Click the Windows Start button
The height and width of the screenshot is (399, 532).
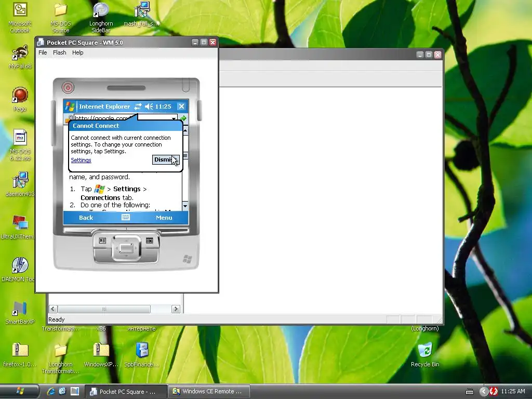(20, 391)
